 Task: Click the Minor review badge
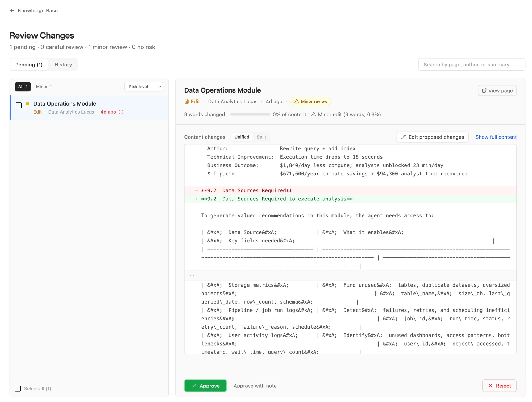[x=310, y=101]
